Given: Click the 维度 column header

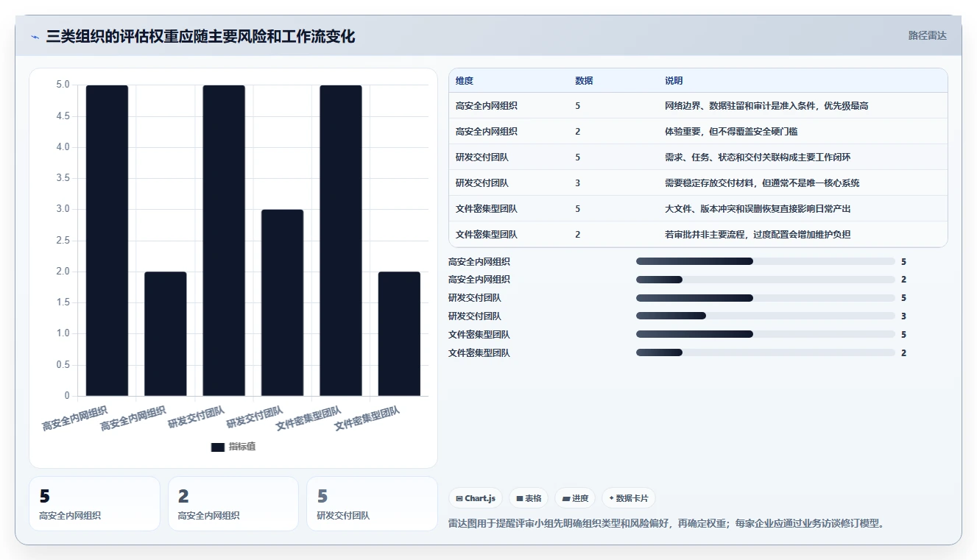Looking at the screenshot, I should [x=465, y=81].
